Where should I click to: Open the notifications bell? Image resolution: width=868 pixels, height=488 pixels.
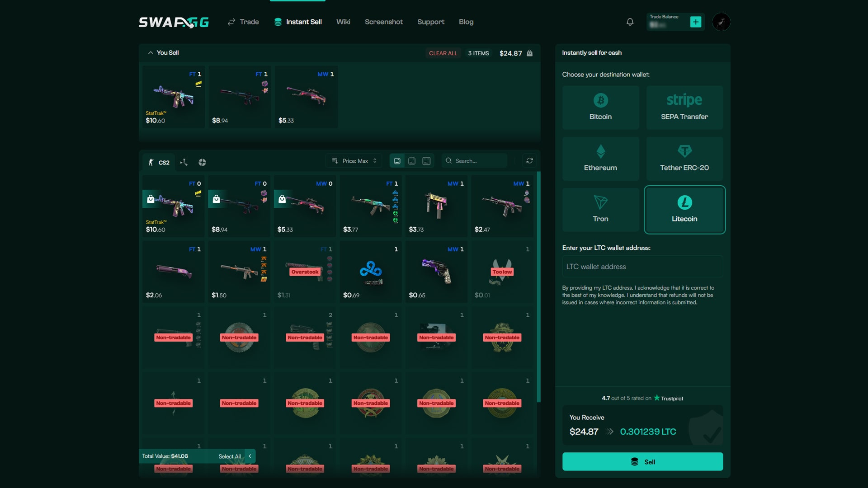pos(630,22)
